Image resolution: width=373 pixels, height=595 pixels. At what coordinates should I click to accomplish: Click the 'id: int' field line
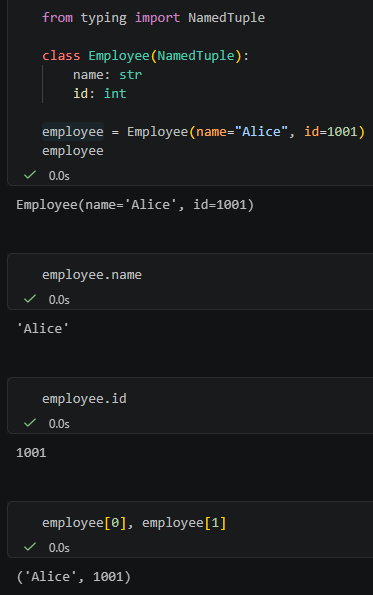click(99, 94)
